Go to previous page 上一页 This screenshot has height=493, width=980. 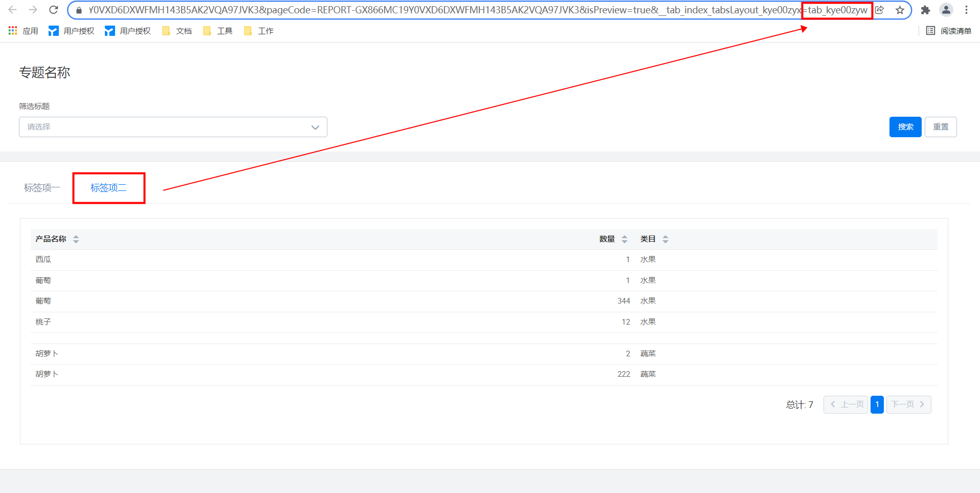click(x=846, y=404)
